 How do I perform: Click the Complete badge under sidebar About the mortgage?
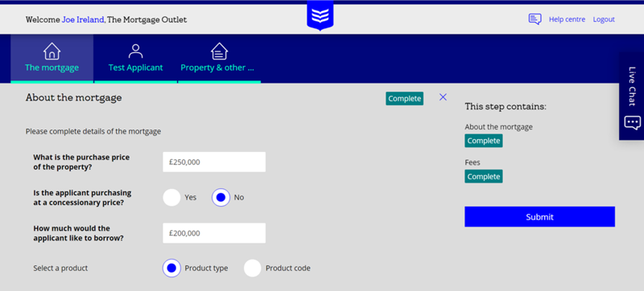pyautogui.click(x=484, y=141)
